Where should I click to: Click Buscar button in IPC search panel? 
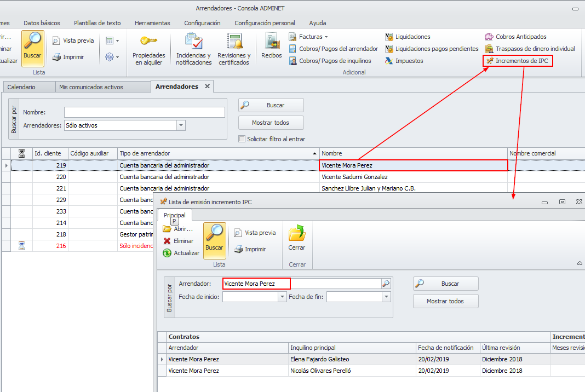[x=445, y=284]
